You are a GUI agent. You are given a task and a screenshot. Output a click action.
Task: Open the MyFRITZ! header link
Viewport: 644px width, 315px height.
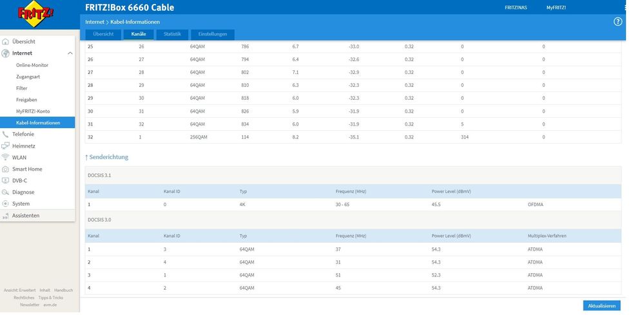point(556,7)
